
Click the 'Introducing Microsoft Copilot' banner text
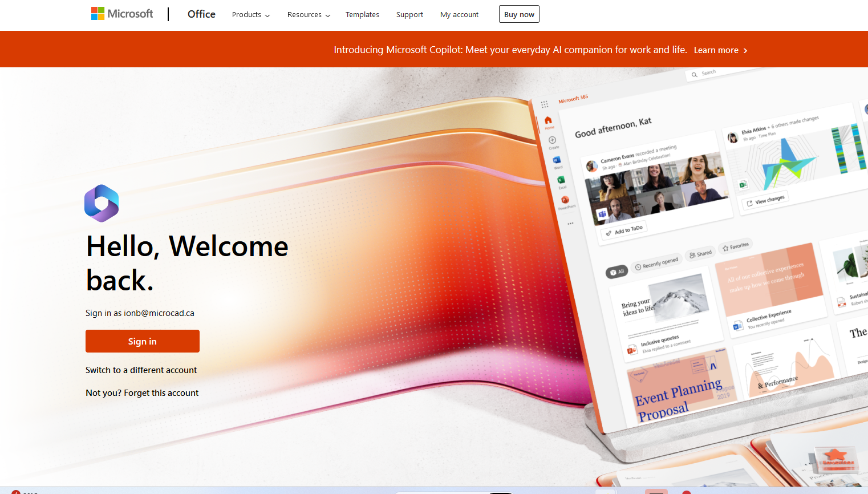tap(510, 50)
